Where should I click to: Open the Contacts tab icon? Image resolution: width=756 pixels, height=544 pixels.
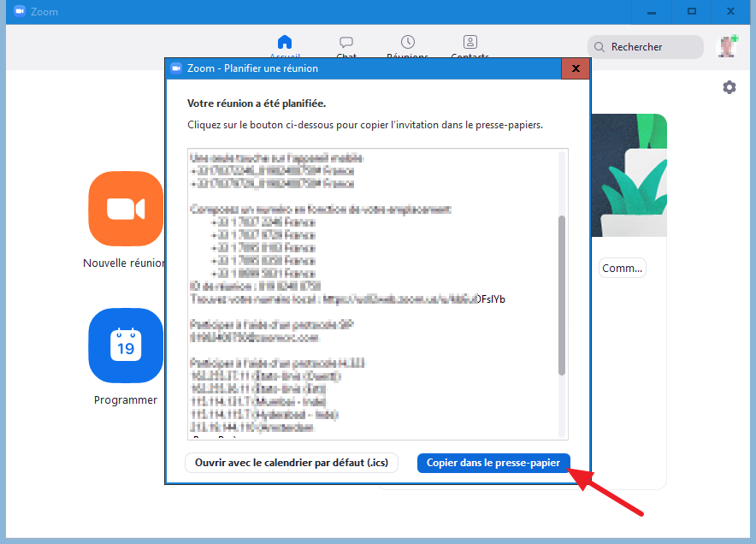[x=470, y=44]
